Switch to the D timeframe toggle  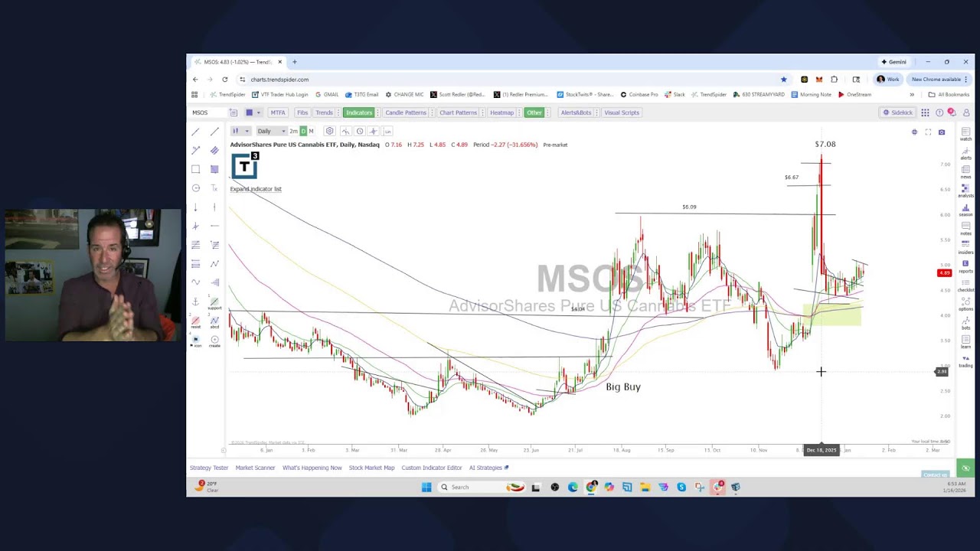[x=303, y=131]
